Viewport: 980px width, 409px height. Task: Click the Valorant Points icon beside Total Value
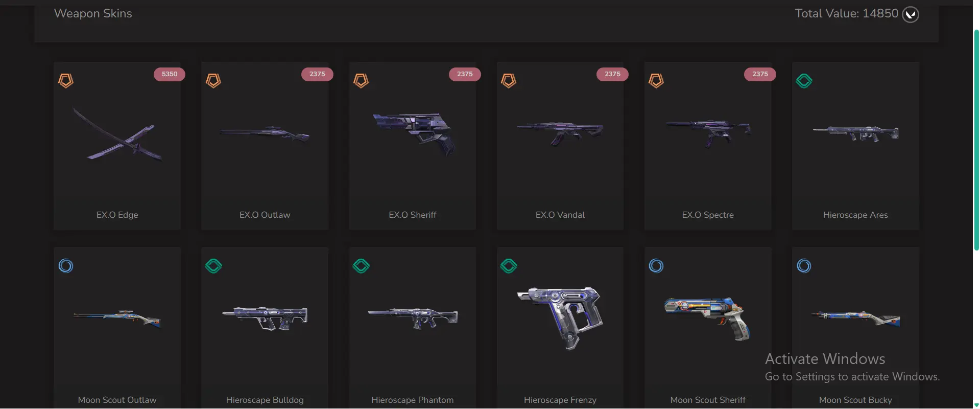click(911, 14)
